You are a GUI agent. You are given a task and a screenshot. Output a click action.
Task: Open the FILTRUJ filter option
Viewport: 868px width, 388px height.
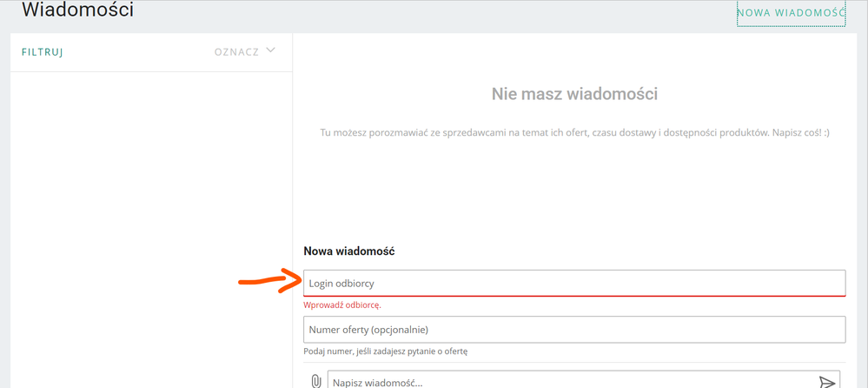(x=43, y=52)
